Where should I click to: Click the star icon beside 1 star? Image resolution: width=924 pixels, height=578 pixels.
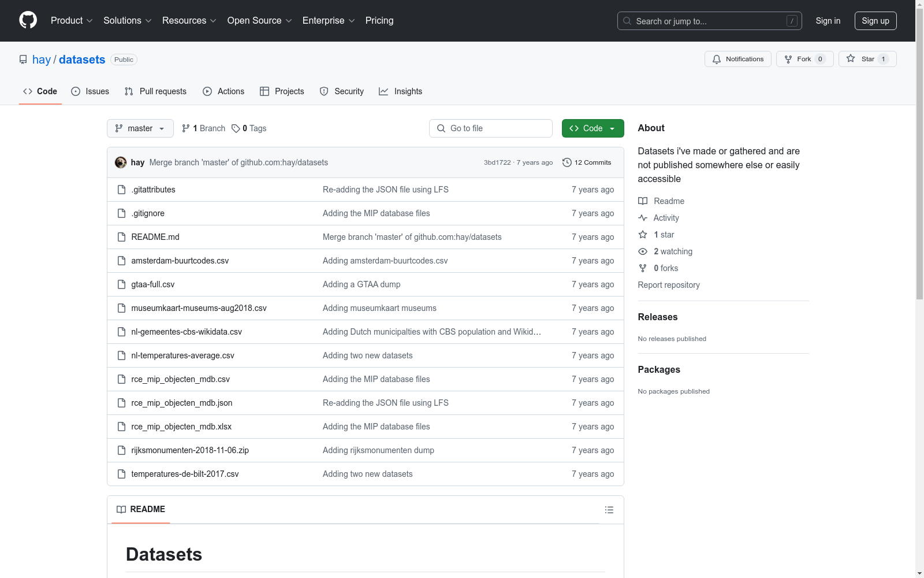pyautogui.click(x=643, y=235)
